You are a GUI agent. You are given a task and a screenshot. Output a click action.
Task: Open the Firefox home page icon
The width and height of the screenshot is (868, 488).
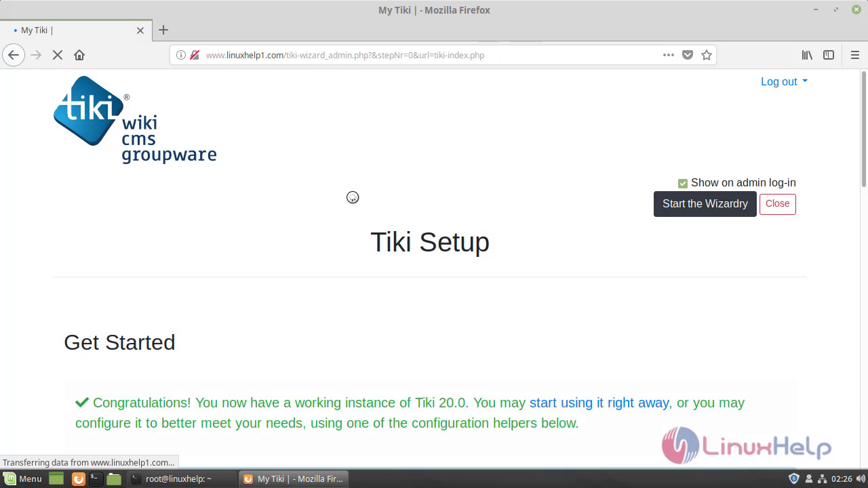[x=79, y=55]
